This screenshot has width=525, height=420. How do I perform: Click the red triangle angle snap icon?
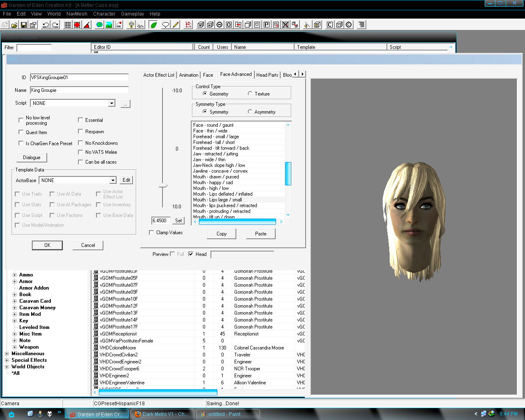click(x=87, y=25)
